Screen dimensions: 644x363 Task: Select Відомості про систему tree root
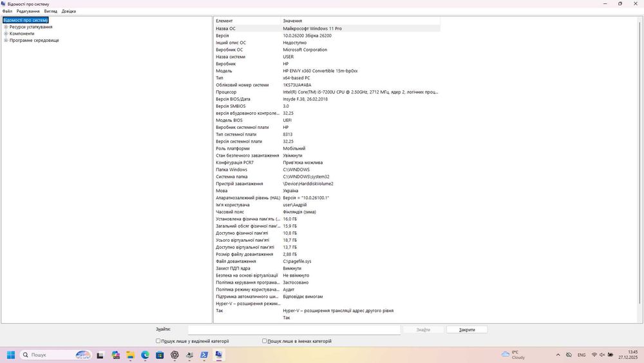click(26, 20)
